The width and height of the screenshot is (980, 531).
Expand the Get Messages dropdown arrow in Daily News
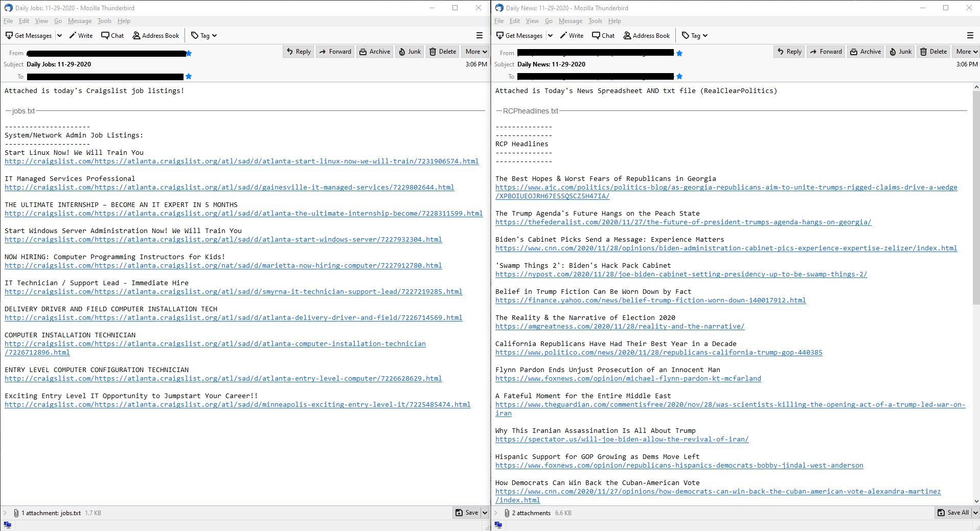[550, 36]
